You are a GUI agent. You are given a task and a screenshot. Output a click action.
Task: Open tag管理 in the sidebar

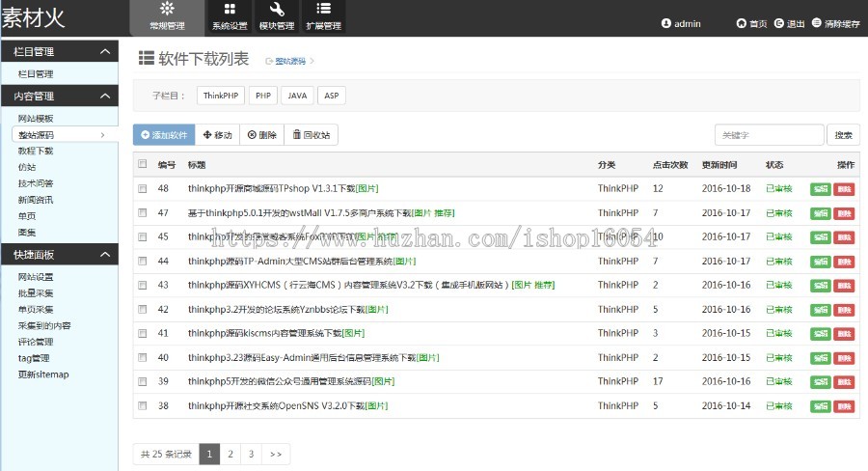[34, 358]
